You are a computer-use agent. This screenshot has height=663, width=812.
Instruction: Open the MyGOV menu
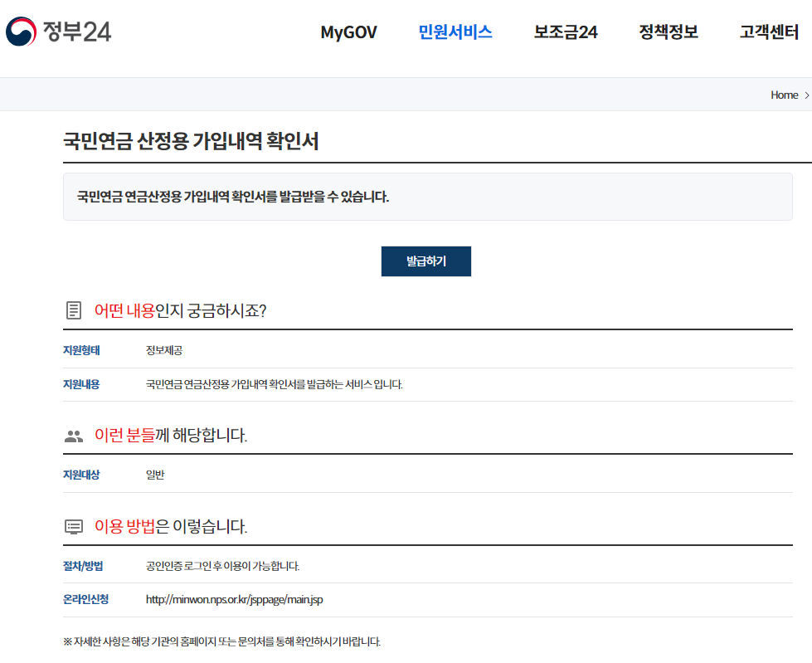point(348,32)
